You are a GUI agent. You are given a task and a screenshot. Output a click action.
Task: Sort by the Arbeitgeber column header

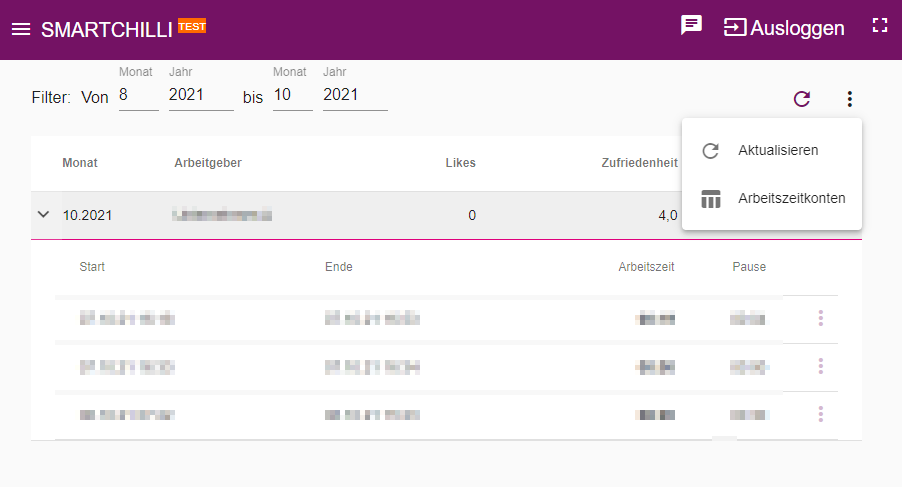pos(208,163)
